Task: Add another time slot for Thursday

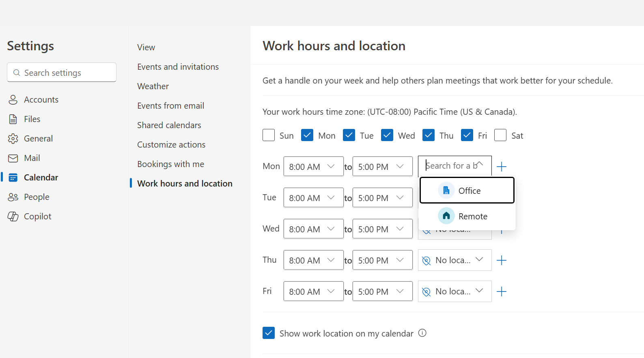Action: pyautogui.click(x=502, y=260)
